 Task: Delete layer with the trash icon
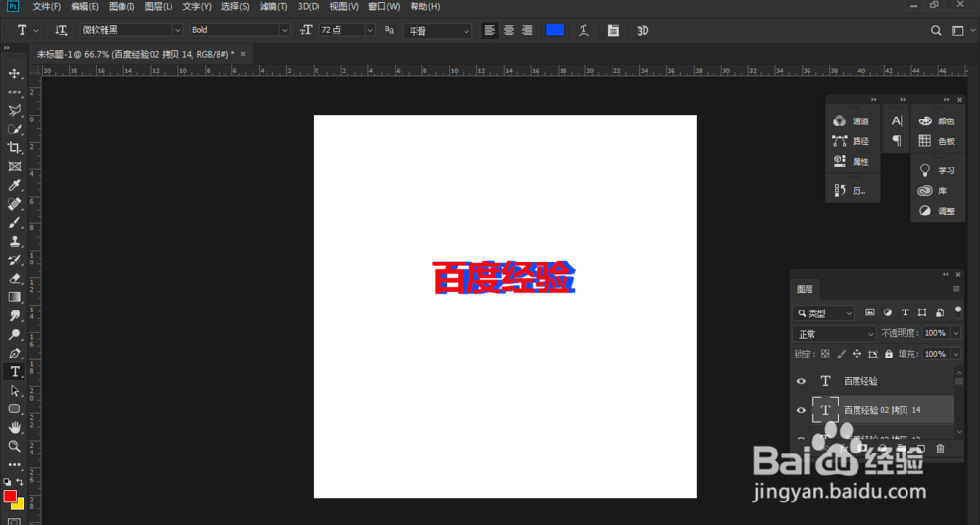[x=940, y=449]
